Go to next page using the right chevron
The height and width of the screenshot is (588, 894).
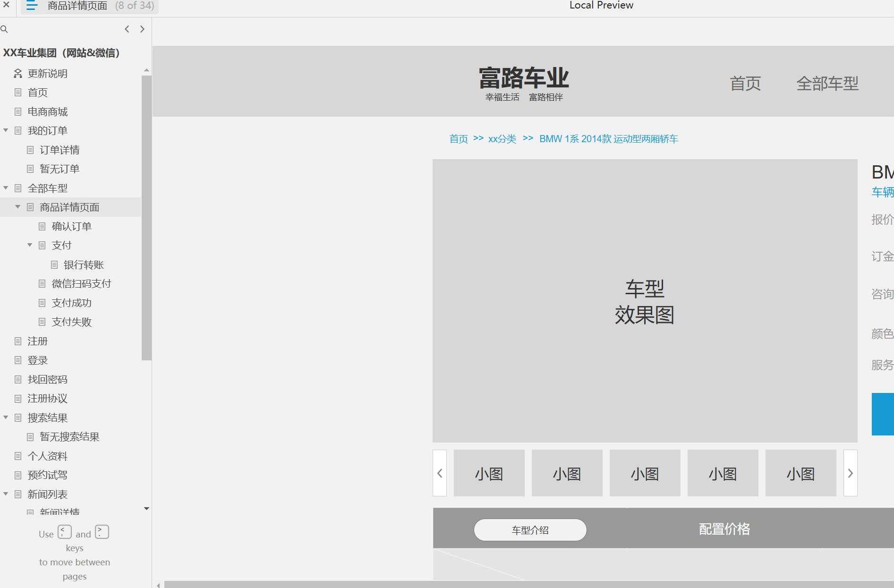[x=142, y=29]
